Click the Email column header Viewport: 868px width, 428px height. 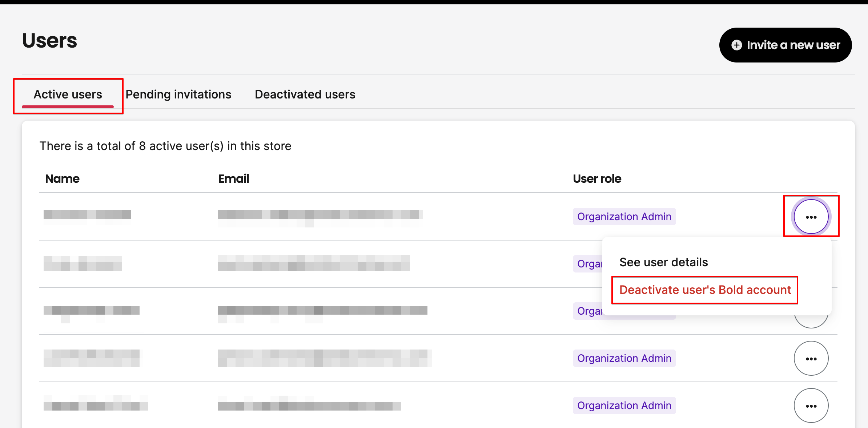click(x=234, y=178)
